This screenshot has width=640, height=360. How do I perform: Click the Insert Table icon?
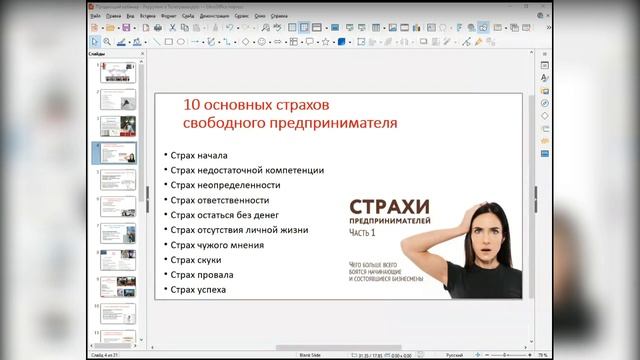coord(376,27)
